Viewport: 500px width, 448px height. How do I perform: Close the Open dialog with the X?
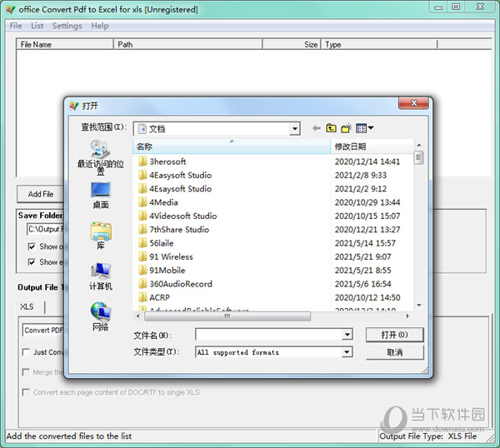pyautogui.click(x=413, y=103)
